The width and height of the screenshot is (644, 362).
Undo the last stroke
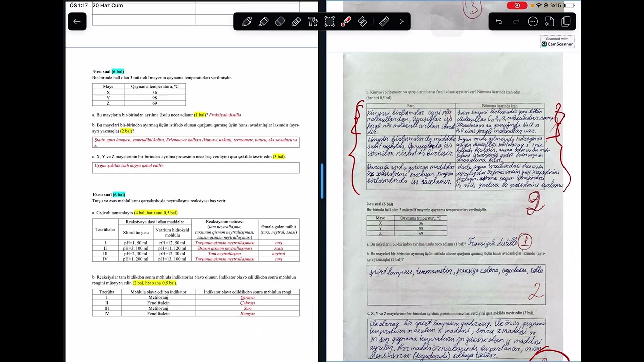[x=499, y=22]
